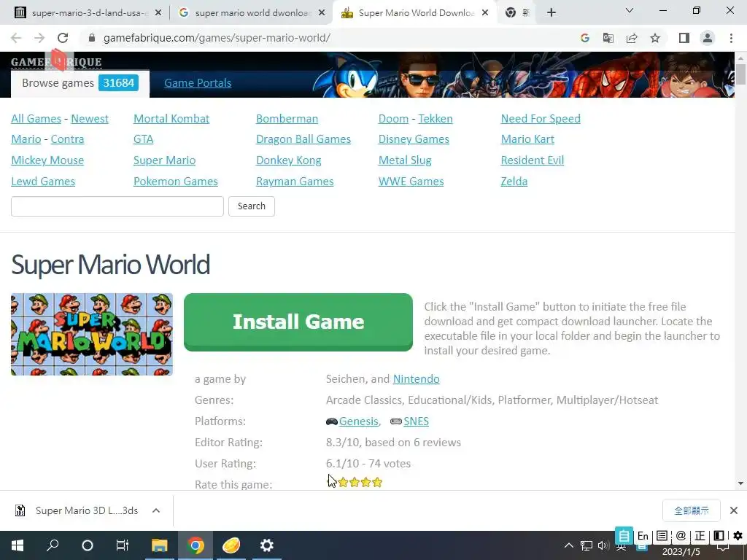Click the Google icon in address bar
747x560 pixels.
585,38
